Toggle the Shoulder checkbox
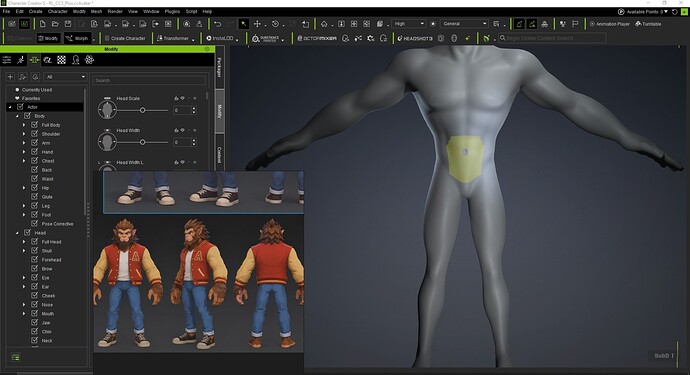 tap(34, 134)
